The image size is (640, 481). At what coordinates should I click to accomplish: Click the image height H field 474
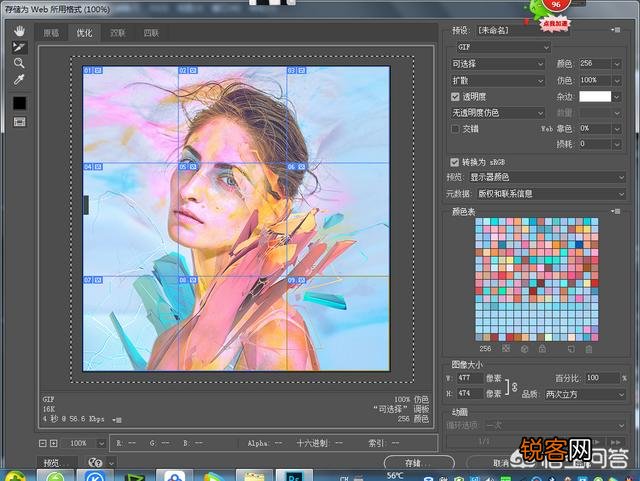click(x=469, y=394)
